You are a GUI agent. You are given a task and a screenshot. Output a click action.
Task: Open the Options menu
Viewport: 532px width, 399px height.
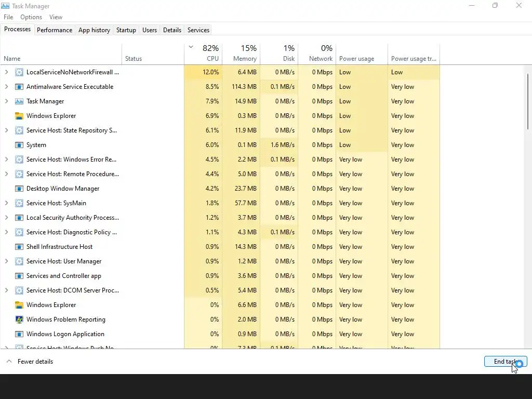[31, 17]
